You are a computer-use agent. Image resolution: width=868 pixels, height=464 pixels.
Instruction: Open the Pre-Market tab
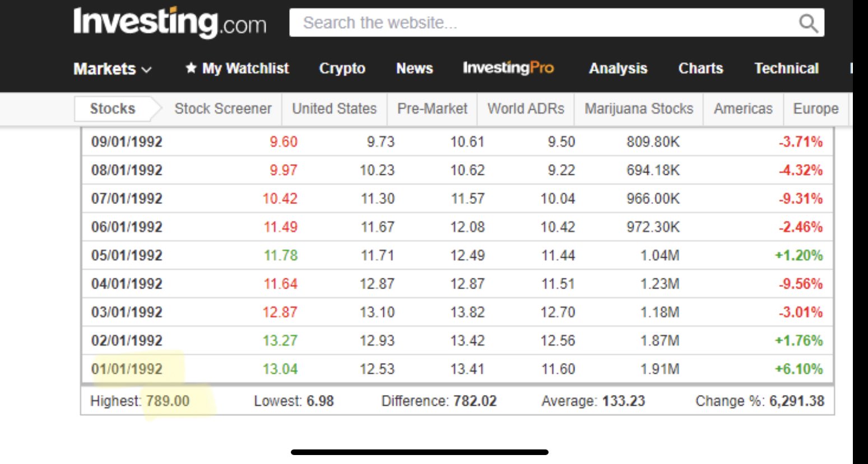pos(432,109)
